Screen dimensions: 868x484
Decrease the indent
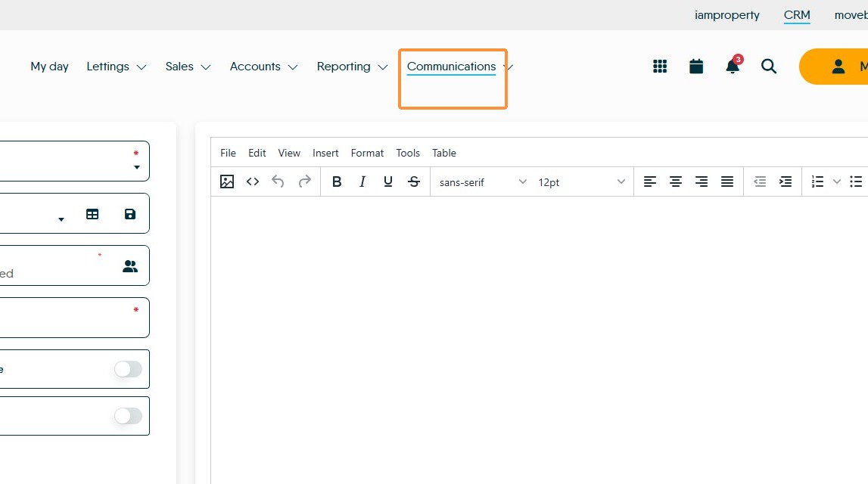point(760,181)
